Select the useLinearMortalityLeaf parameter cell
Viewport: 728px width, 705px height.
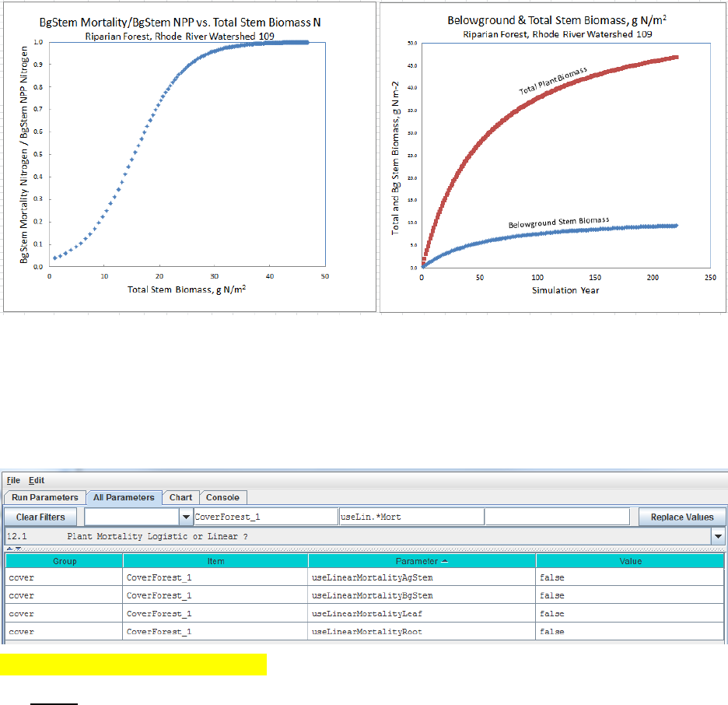(x=422, y=613)
